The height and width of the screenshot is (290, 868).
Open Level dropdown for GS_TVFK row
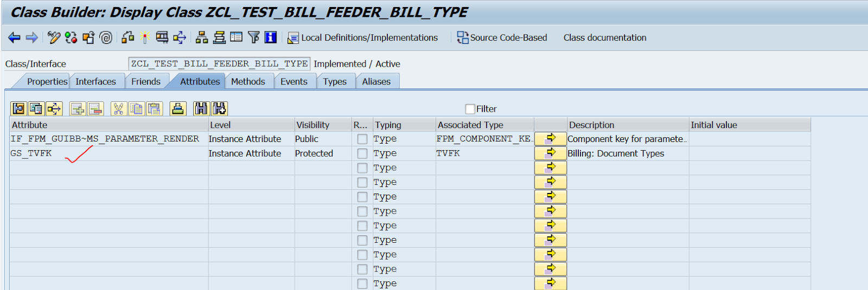tap(251, 153)
